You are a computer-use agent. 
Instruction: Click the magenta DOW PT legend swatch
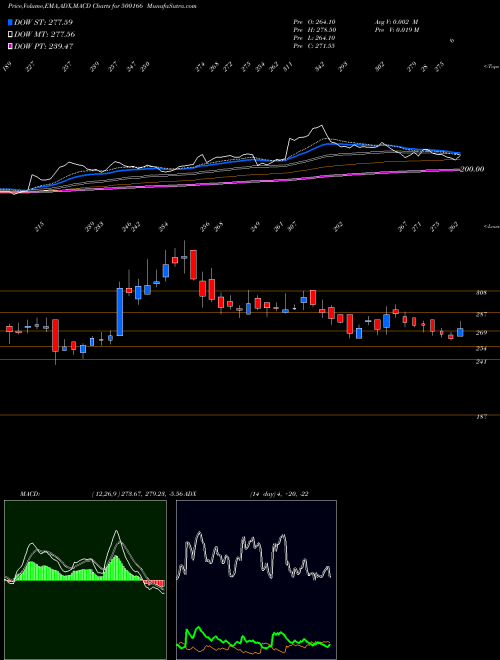click(x=10, y=46)
